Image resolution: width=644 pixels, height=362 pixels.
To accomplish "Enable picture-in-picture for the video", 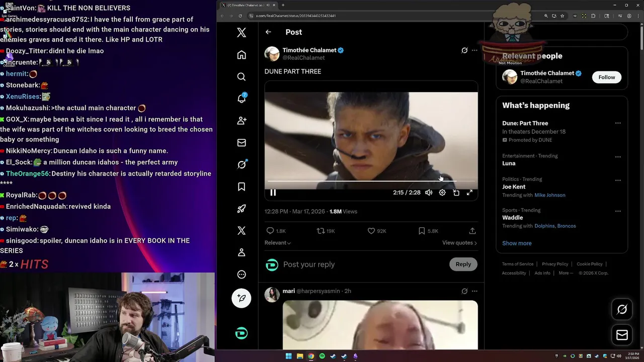I will 456,193.
